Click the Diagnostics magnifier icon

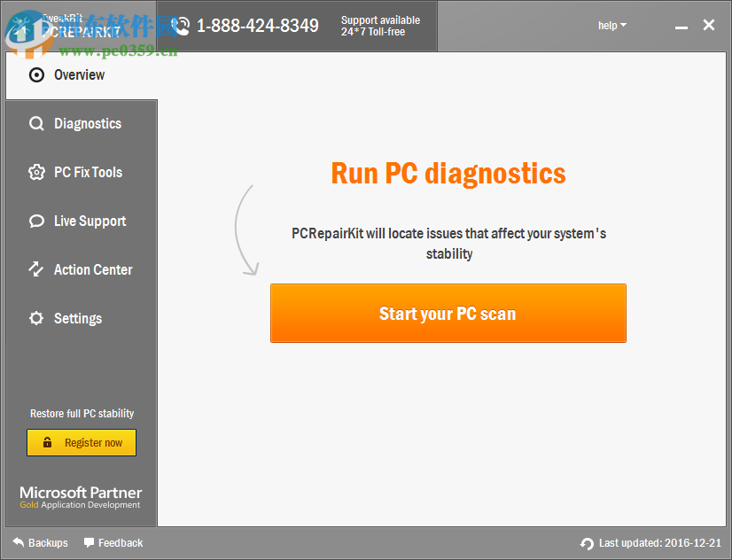pyautogui.click(x=36, y=124)
